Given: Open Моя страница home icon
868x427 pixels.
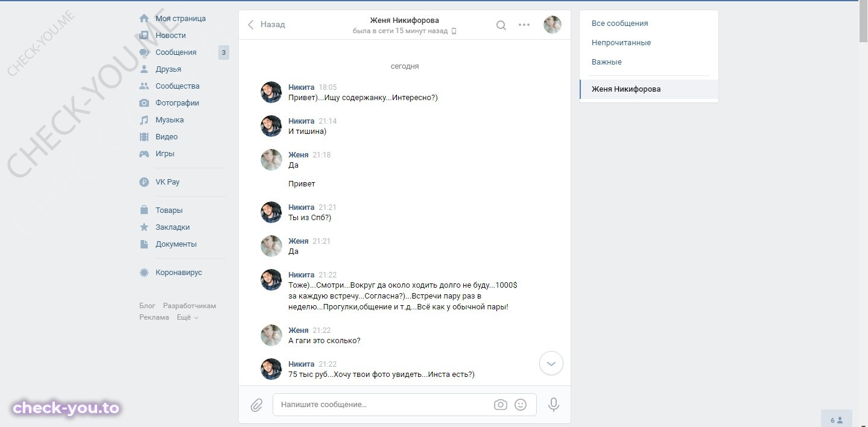Looking at the screenshot, I should pyautogui.click(x=144, y=19).
